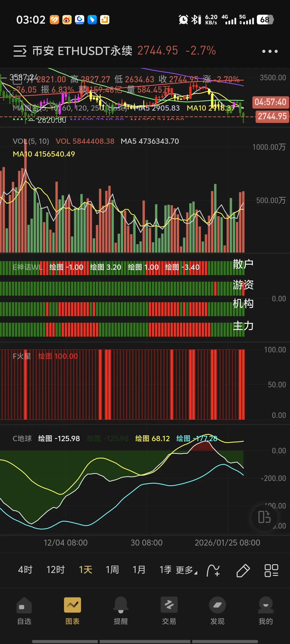290x644 pixels.
Task: Tap the MA5 4736343.70 volume value
Action: point(150,141)
